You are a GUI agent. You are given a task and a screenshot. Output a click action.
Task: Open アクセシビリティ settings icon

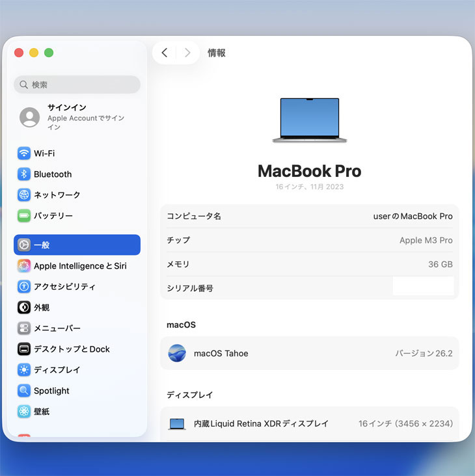(24, 287)
